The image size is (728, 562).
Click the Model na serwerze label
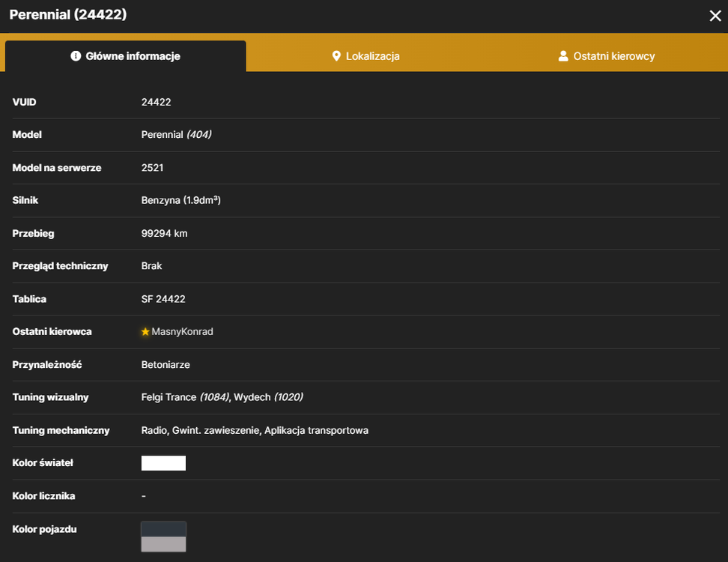(x=57, y=168)
